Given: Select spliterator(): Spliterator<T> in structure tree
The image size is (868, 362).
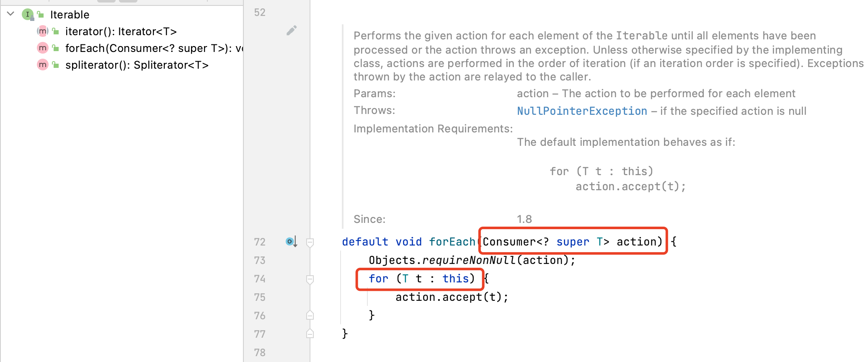Looking at the screenshot, I should 137,65.
